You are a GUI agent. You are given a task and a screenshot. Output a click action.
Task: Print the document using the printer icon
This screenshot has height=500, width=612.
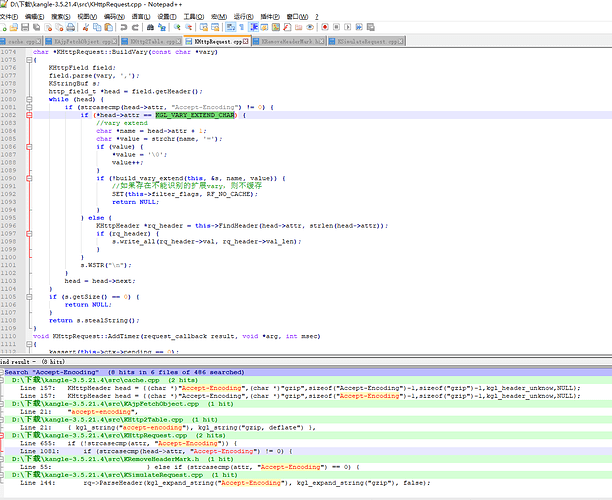point(71,27)
